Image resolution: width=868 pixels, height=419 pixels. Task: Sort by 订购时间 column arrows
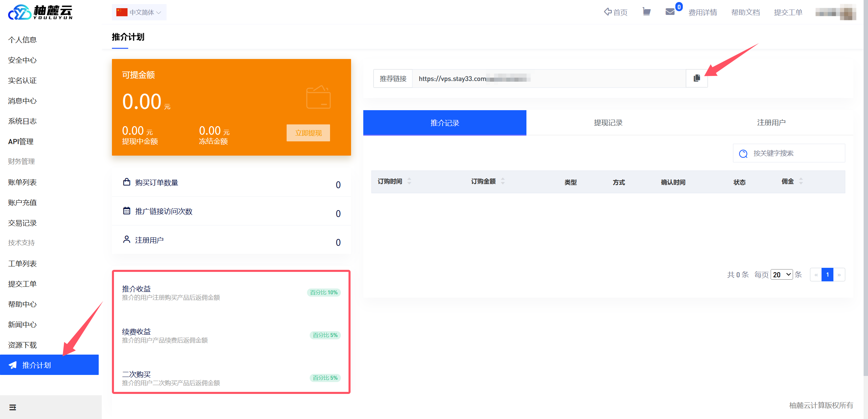pyautogui.click(x=409, y=181)
